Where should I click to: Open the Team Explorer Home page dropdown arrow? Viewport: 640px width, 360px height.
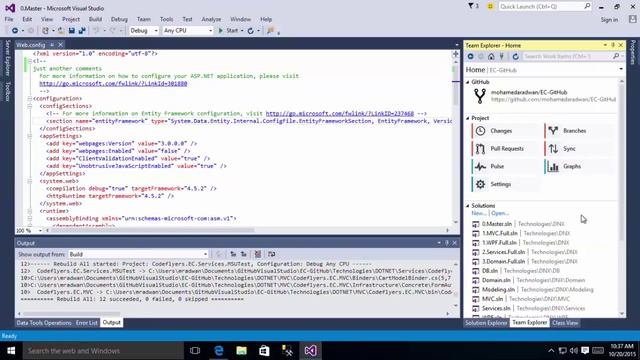(x=621, y=69)
